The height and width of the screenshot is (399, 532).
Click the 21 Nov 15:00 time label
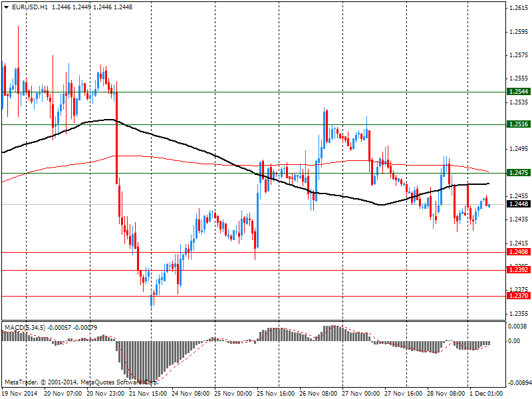[148, 394]
